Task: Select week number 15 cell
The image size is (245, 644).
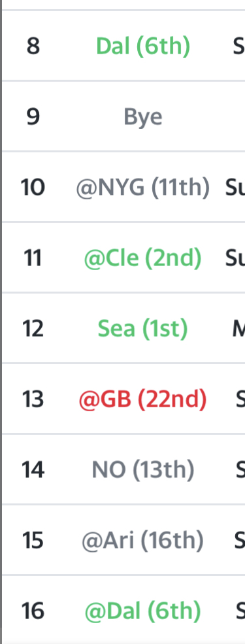Action: tap(33, 541)
